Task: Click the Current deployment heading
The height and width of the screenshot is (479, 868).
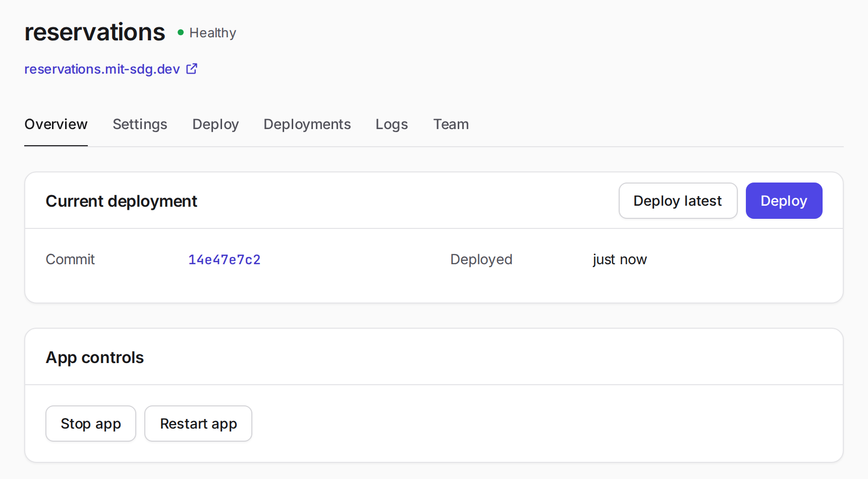Action: [x=121, y=201]
